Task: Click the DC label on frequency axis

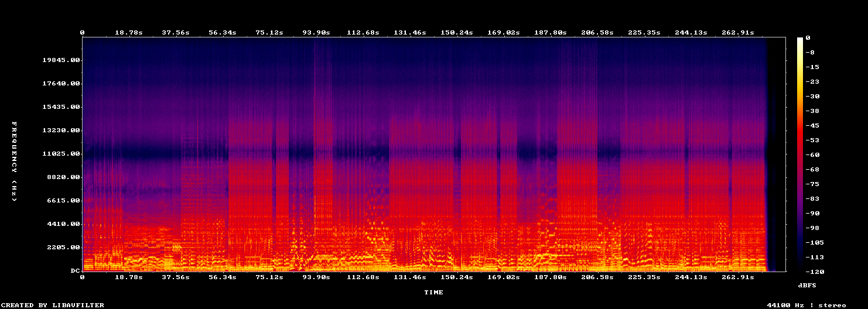Action: tap(76, 271)
